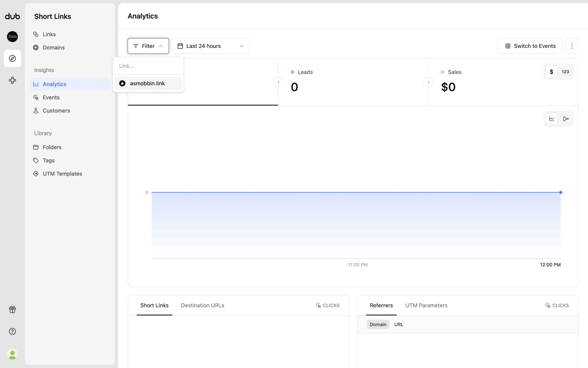The height and width of the screenshot is (368, 588).
Task: Toggle sales display to count 123
Action: point(565,72)
